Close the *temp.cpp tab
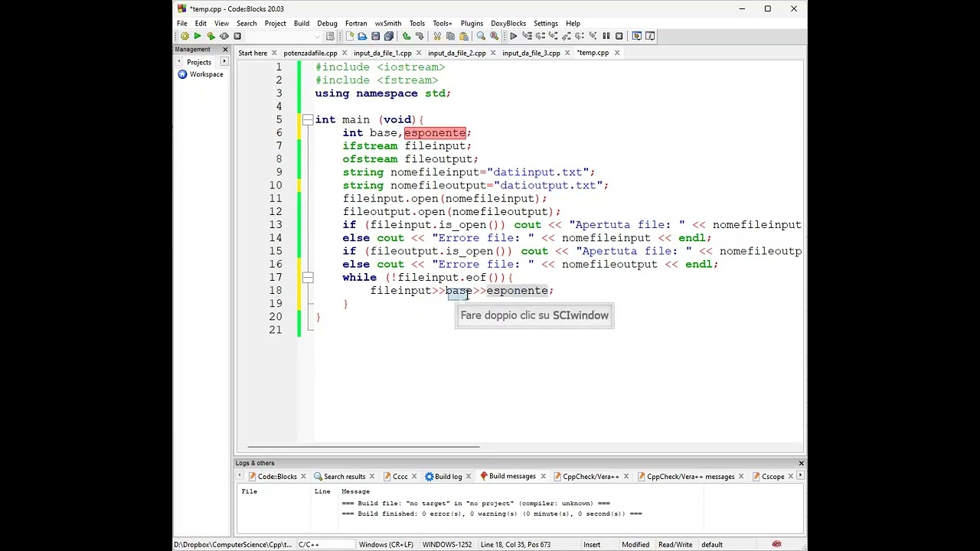 pos(617,53)
